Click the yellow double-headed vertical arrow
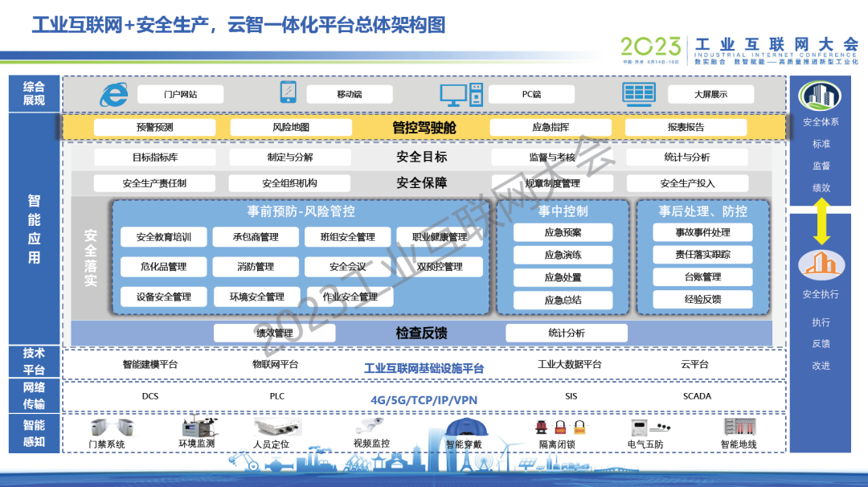Image resolution: width=868 pixels, height=487 pixels. tap(821, 221)
